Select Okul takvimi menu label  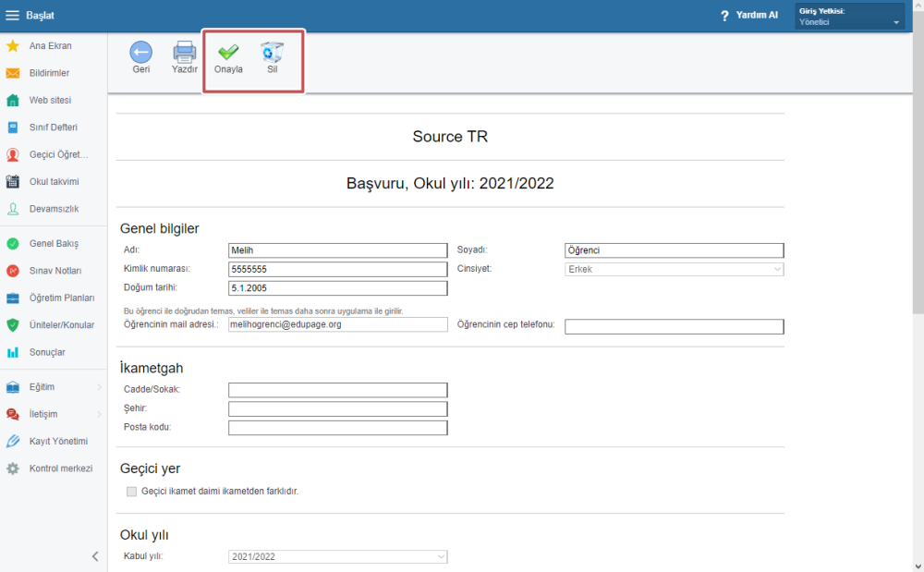click(55, 181)
